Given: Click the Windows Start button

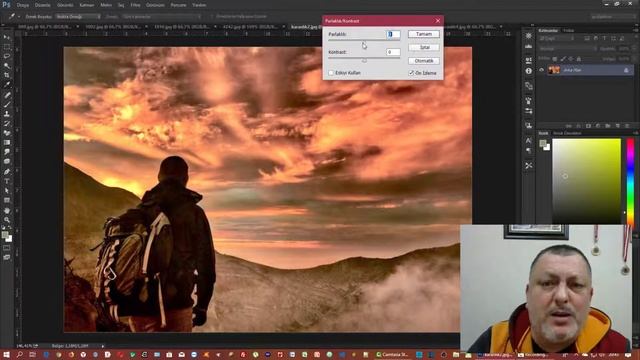Looking at the screenshot, I should (6, 355).
